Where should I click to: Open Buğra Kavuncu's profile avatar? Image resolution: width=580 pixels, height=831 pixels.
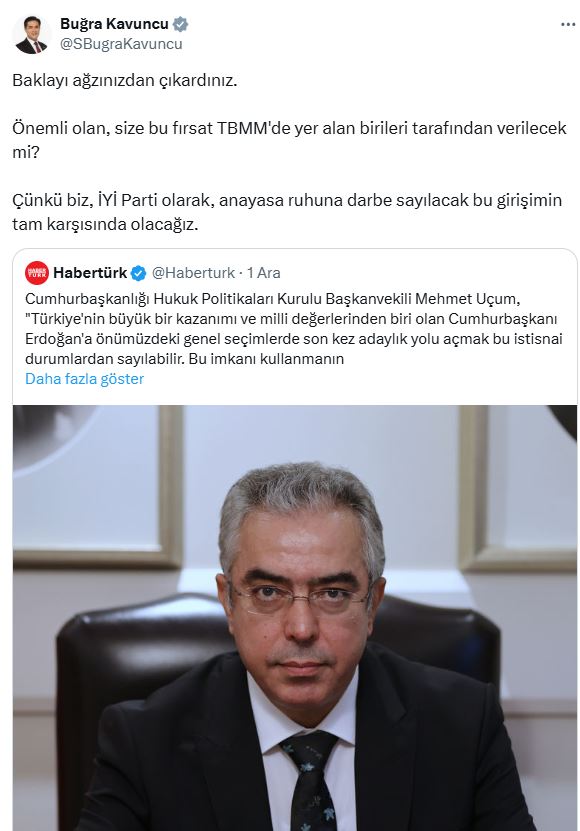[x=32, y=34]
